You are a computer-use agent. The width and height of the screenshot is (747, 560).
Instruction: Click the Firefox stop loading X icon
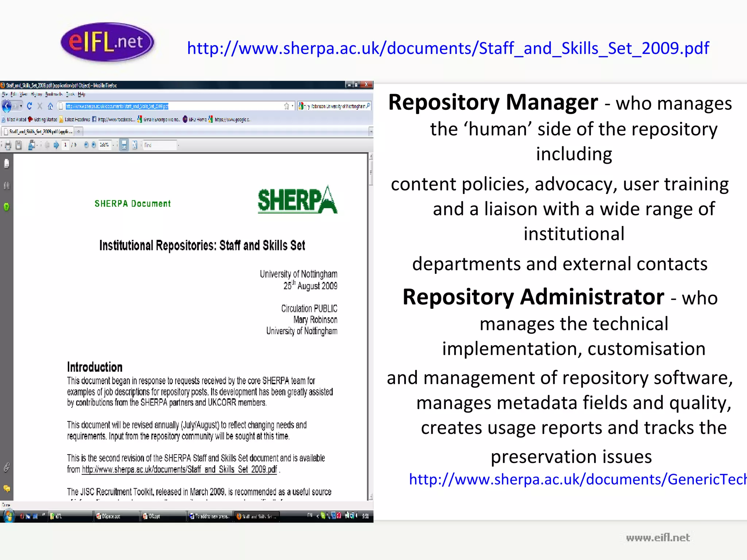(x=40, y=106)
